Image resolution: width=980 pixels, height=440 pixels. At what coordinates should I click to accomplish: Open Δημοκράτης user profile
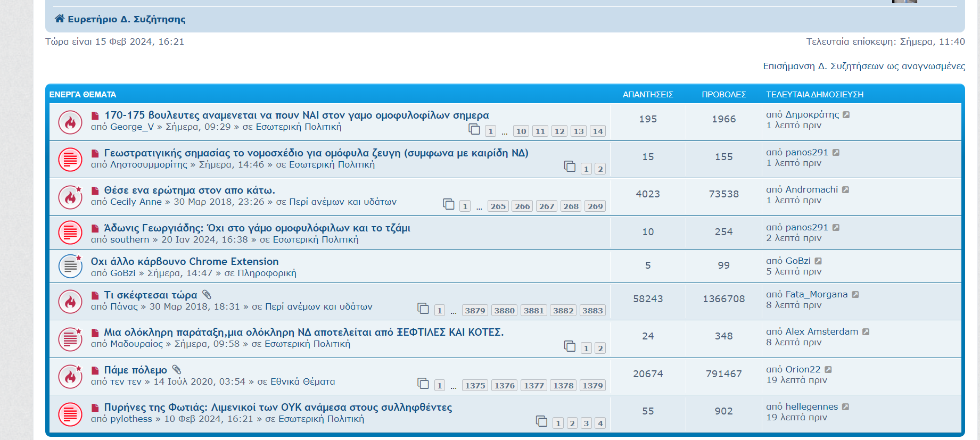click(x=812, y=114)
